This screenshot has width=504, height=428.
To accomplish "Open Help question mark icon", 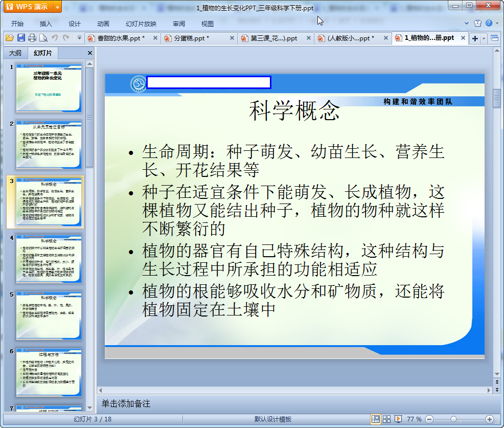I will click(489, 23).
